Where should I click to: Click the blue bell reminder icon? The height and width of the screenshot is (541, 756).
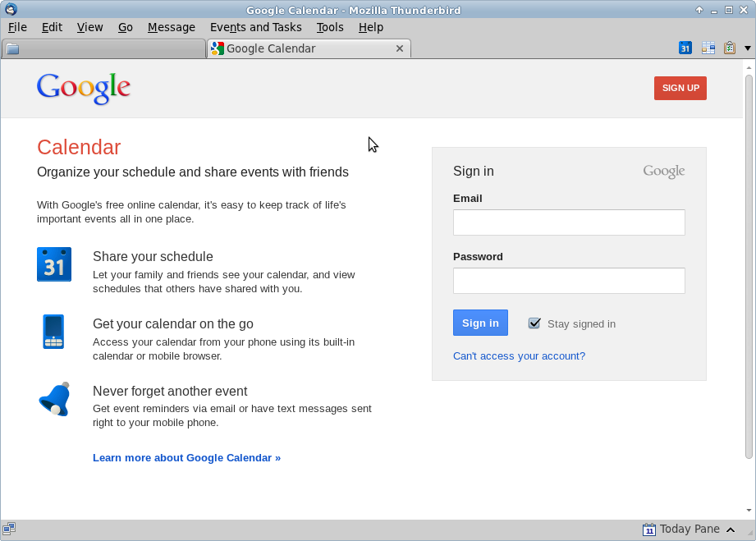[54, 399]
